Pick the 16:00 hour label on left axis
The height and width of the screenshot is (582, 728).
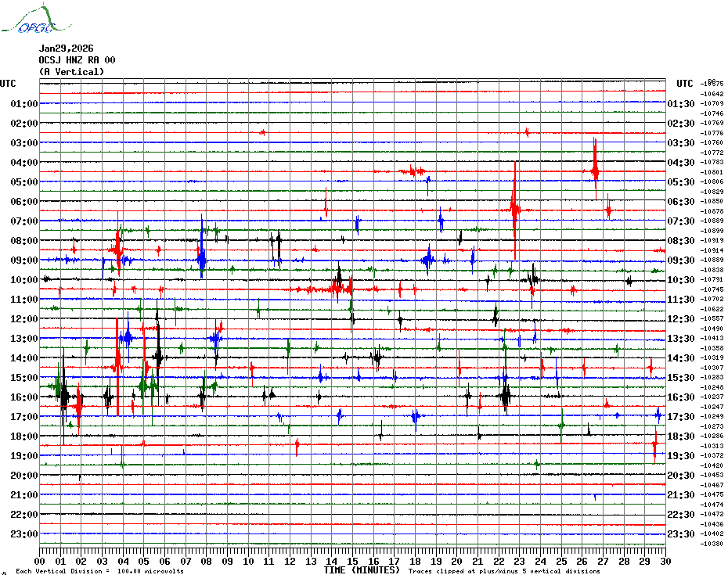[24, 397]
